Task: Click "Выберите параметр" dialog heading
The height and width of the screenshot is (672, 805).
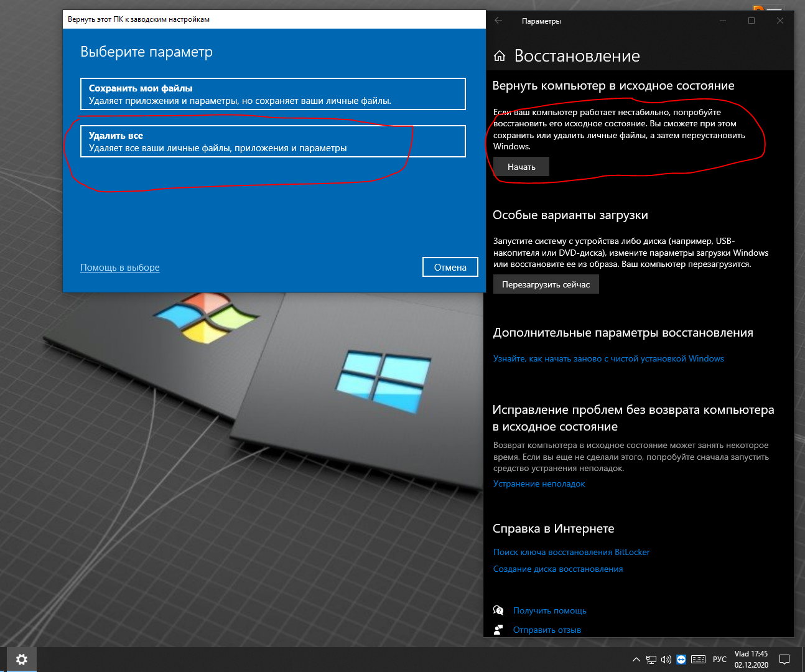Action: point(147,52)
